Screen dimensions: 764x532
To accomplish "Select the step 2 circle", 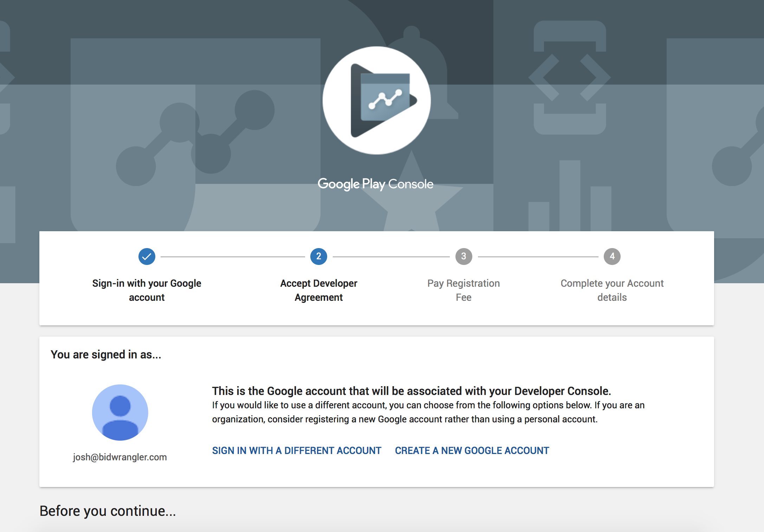I will pos(318,257).
